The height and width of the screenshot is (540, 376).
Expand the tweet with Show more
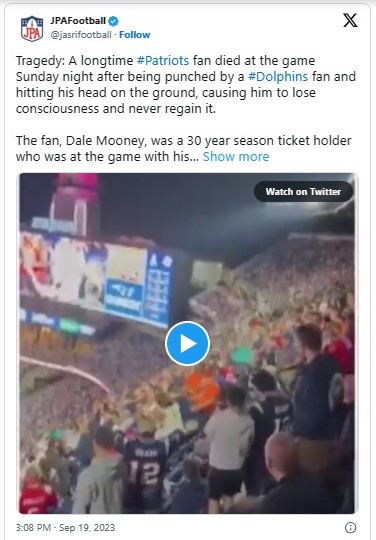click(236, 157)
